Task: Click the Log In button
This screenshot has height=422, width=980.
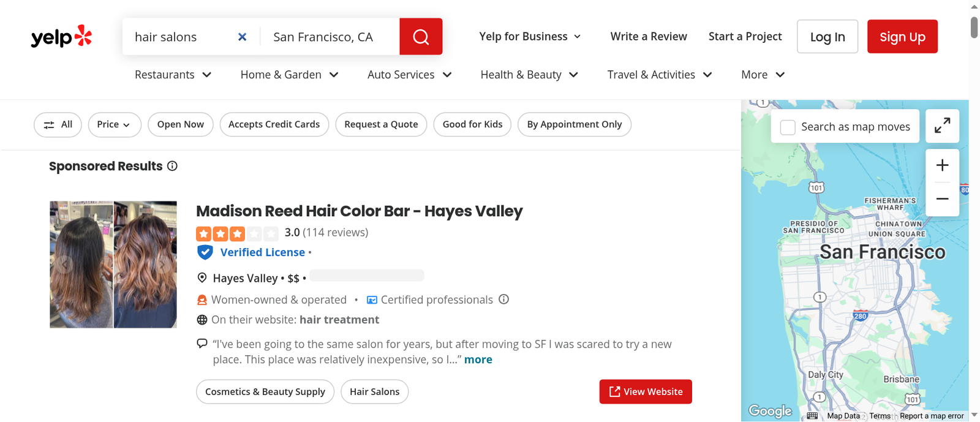Action: (x=827, y=37)
